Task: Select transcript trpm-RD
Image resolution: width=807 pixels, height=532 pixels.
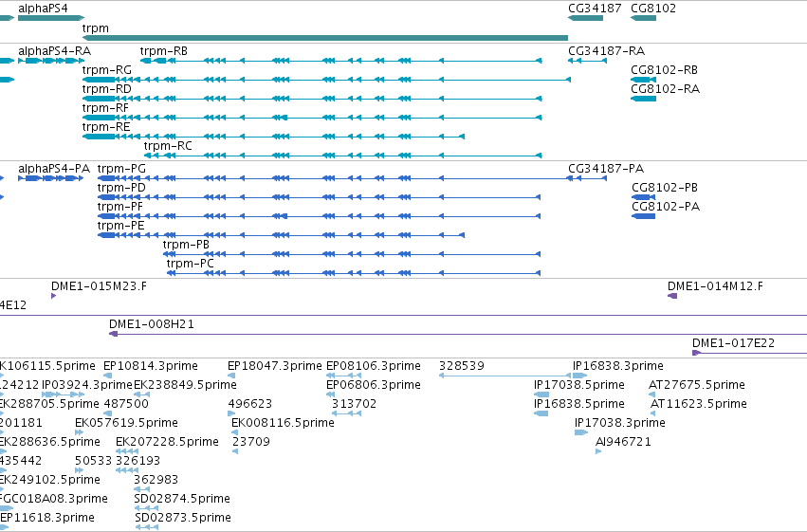Action: pyautogui.click(x=106, y=89)
